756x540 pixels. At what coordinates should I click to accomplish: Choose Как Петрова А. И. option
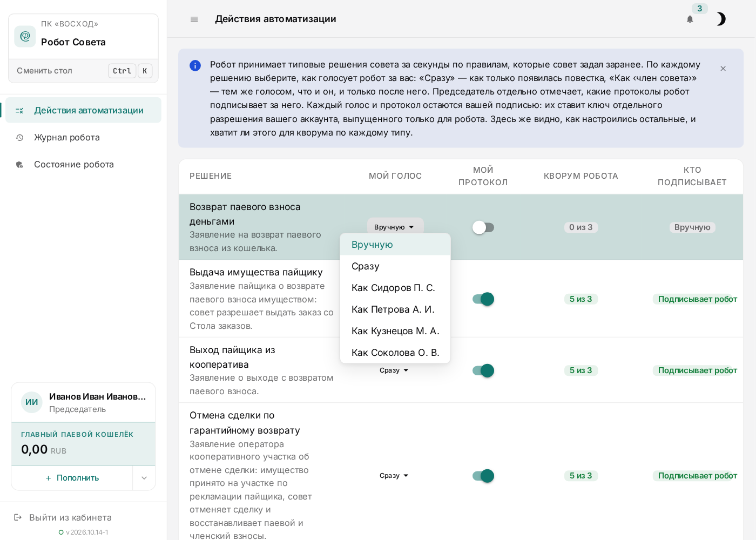pyautogui.click(x=395, y=309)
